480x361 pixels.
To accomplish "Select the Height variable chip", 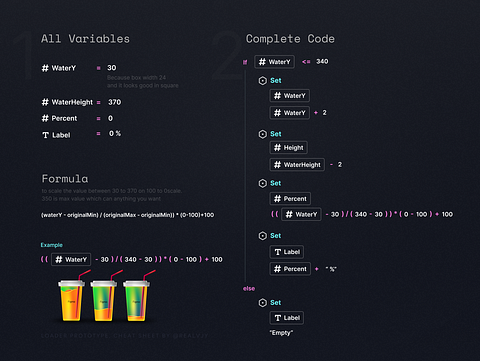I will 288,148.
